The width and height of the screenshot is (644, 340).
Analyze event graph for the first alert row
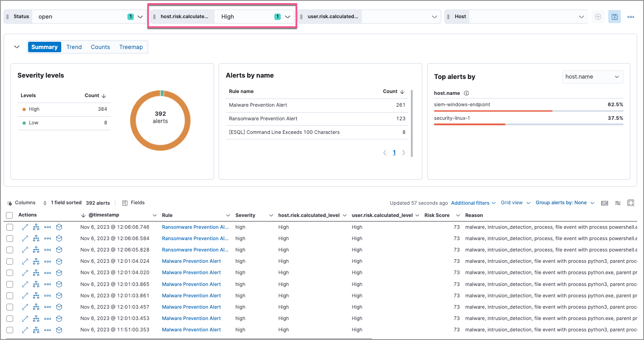tap(36, 227)
